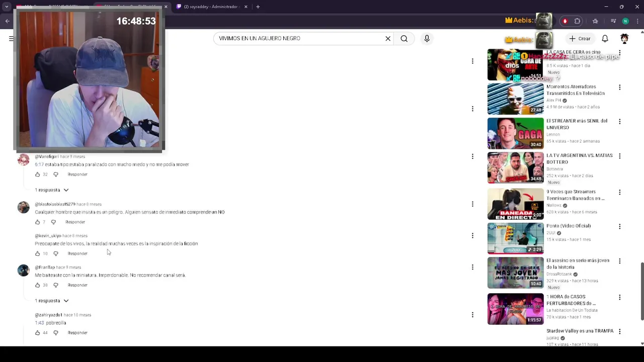Open more options for LA TV ARGENTINA video
Screen dimensions: 644x362
[619, 156]
